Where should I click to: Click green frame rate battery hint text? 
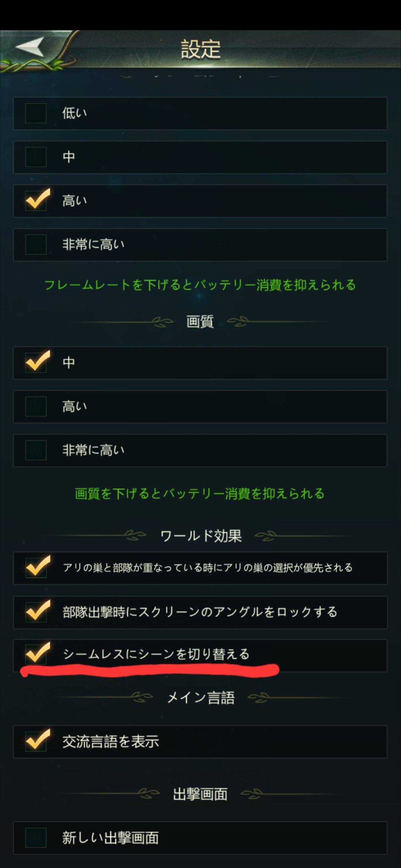point(200,285)
